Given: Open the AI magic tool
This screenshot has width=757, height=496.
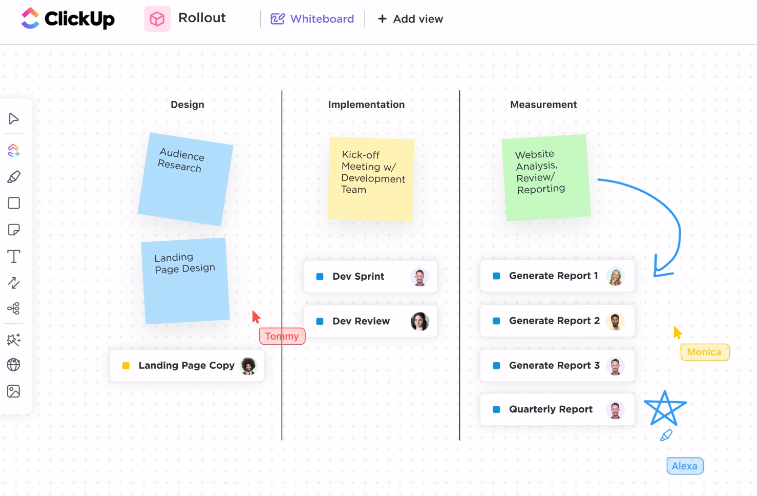Looking at the screenshot, I should click(x=14, y=340).
